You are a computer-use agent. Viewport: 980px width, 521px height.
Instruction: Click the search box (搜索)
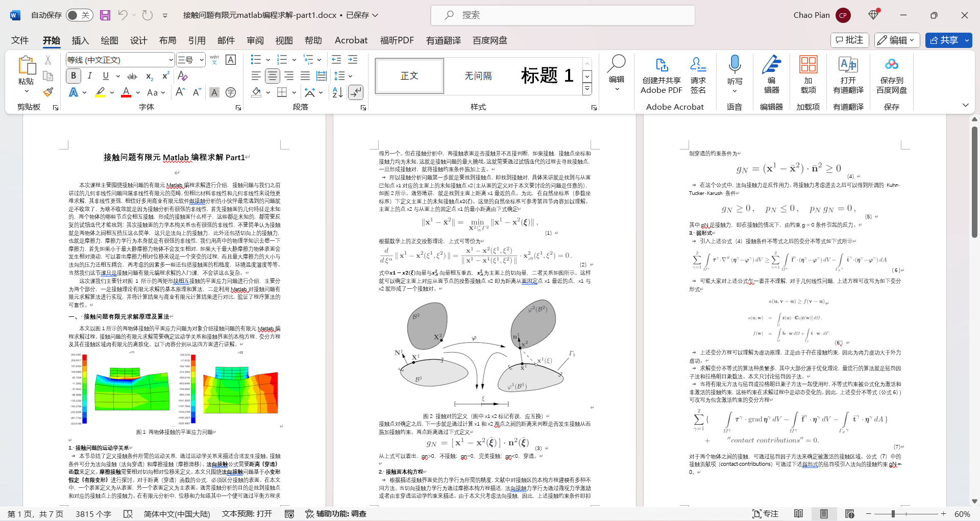click(x=563, y=15)
